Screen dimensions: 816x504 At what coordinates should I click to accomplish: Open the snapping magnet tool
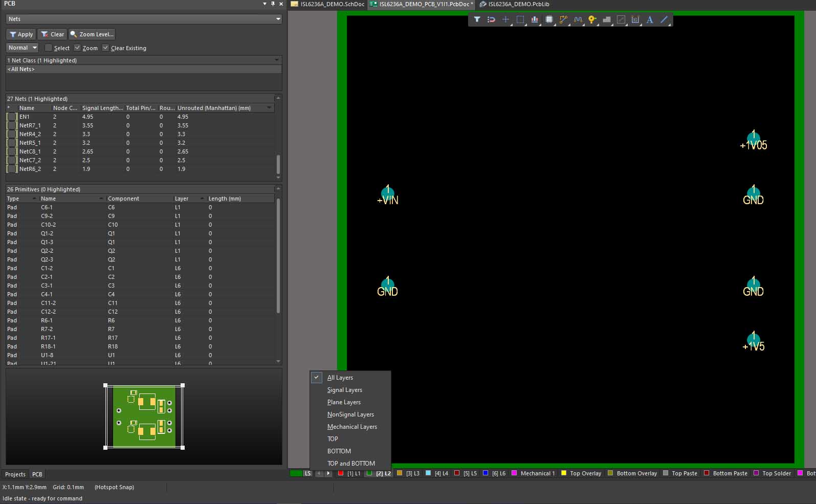point(491,19)
